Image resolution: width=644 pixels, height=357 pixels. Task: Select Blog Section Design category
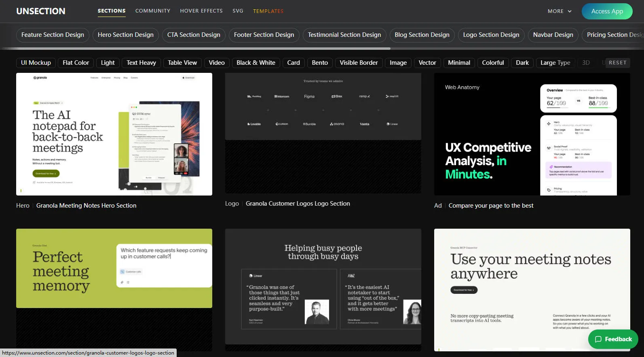(422, 35)
